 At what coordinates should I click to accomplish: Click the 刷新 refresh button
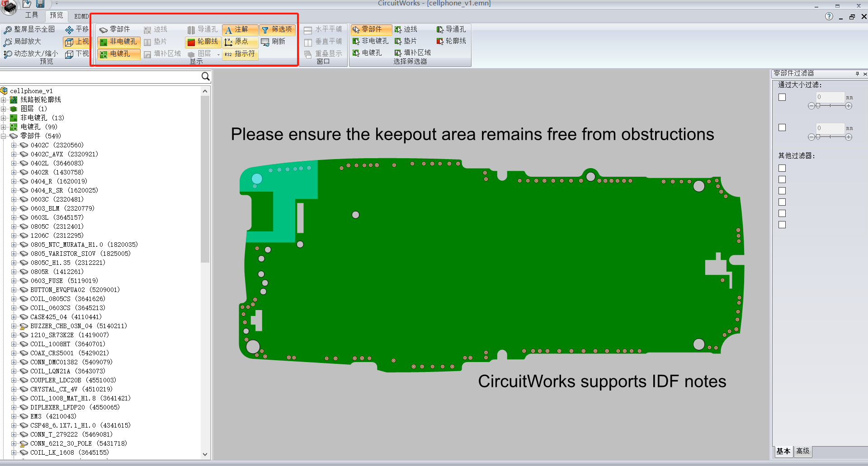click(274, 42)
